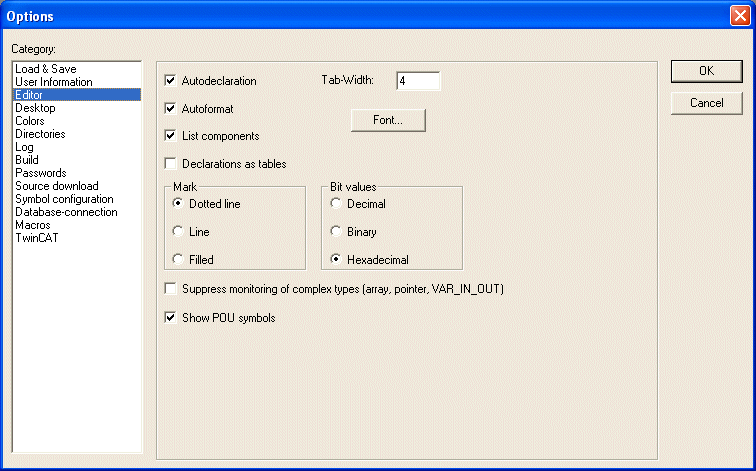
Task: Open the Colors category
Action: coord(77,121)
